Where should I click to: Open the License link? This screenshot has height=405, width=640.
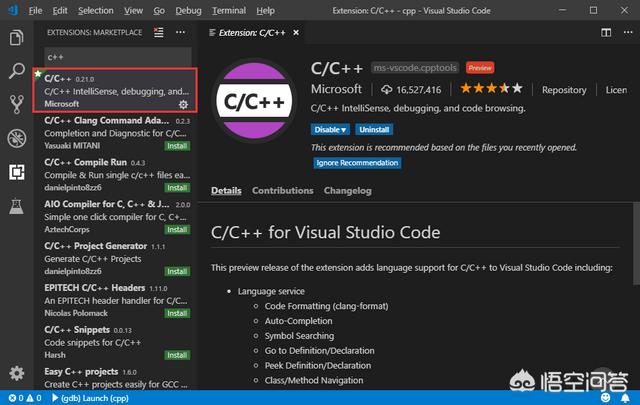click(x=616, y=90)
